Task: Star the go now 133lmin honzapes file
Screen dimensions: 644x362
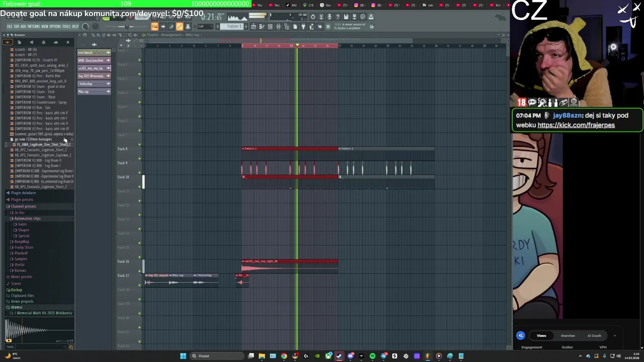Action: click(71, 139)
